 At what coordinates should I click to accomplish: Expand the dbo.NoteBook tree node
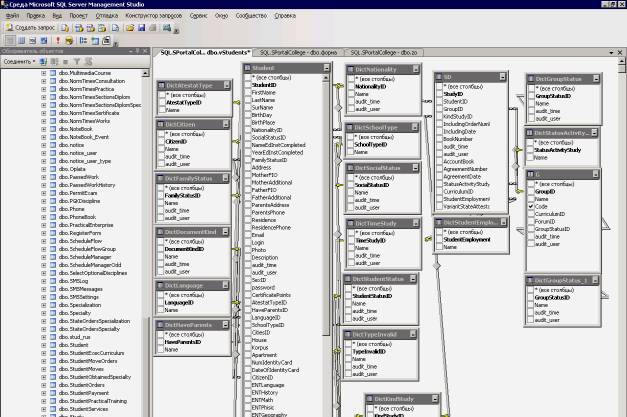click(x=43, y=129)
